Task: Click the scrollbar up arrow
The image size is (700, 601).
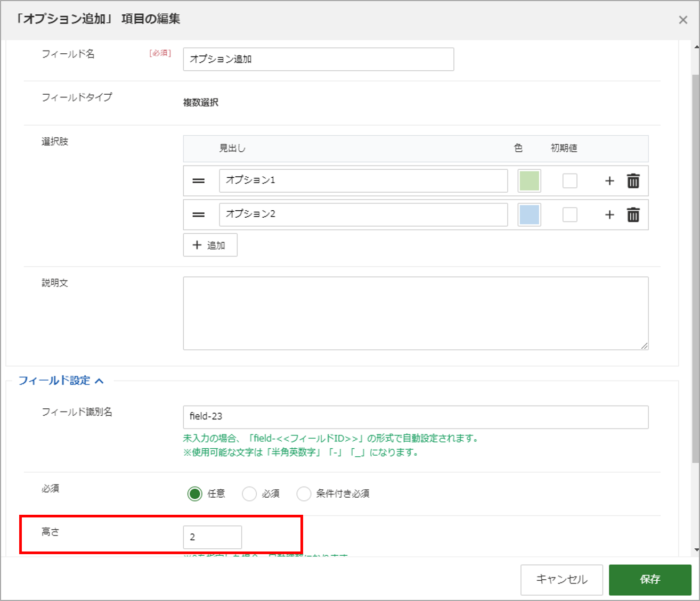Action: click(696, 46)
